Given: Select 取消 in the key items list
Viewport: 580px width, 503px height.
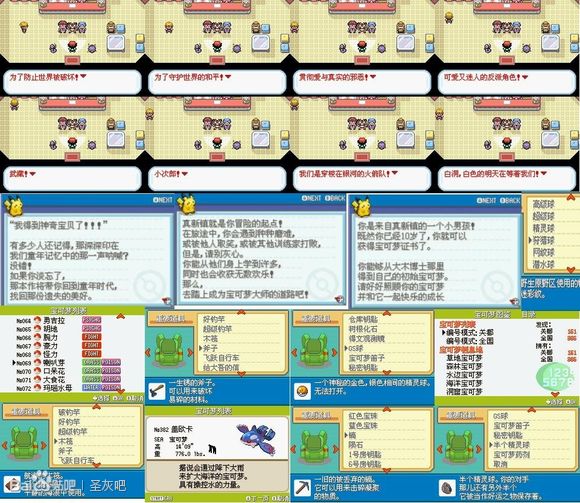Looking at the screenshot, I should pos(500,464).
